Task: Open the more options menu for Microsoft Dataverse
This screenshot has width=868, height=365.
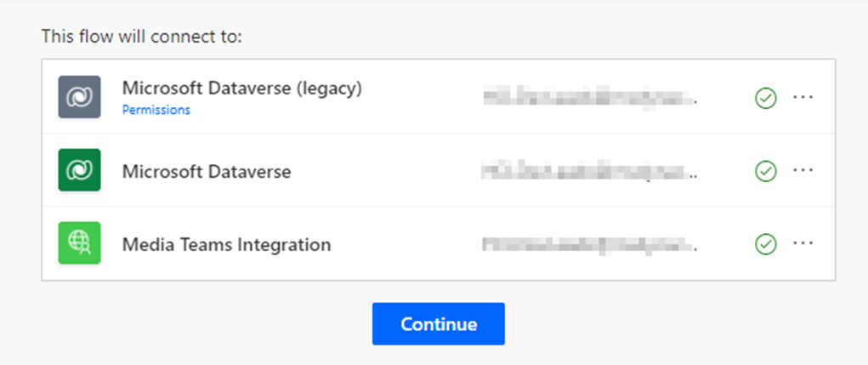Action: [x=803, y=170]
